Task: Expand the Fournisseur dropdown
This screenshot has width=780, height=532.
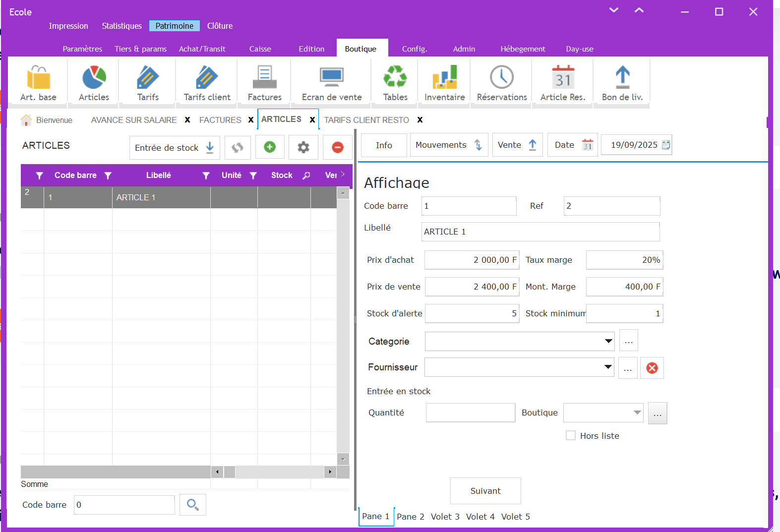Action: (608, 367)
